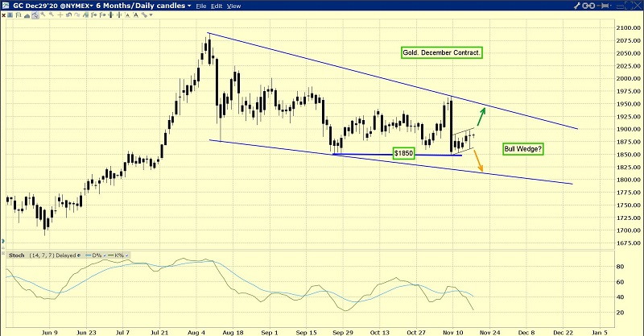Click the 'Gold. December Contract.' annotation
Image resolution: width=644 pixels, height=336 pixels.
[x=441, y=52]
